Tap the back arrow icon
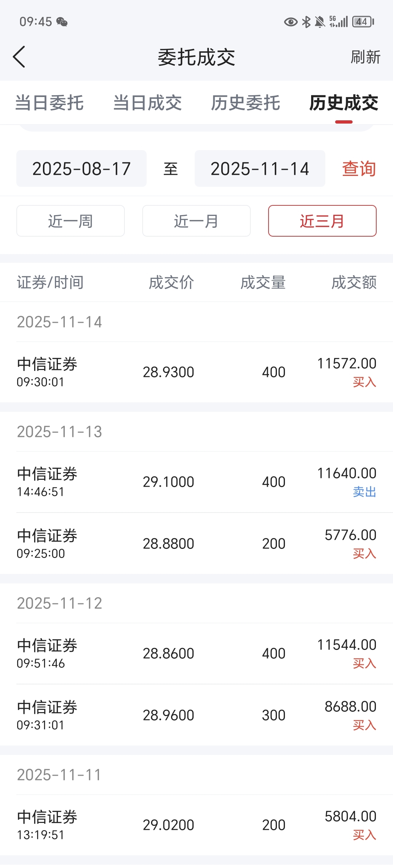 [19, 57]
